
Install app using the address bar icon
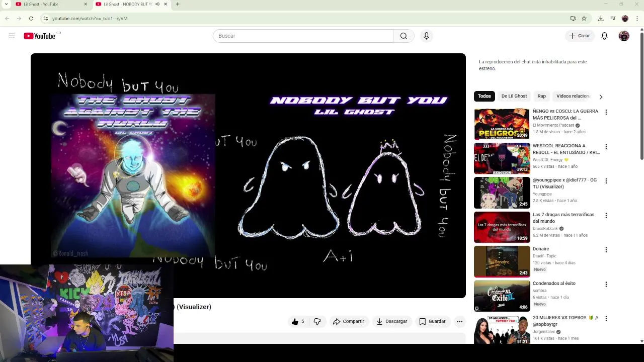click(573, 18)
